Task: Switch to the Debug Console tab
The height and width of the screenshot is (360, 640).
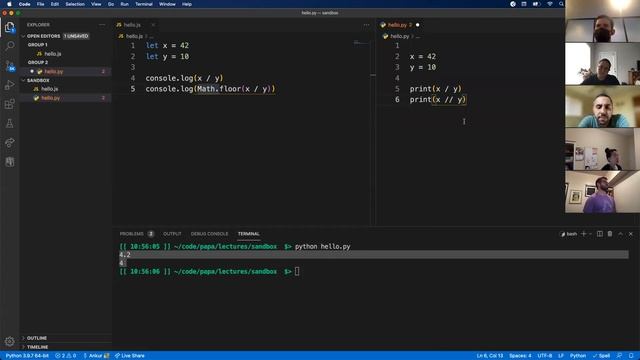Action: (209, 234)
